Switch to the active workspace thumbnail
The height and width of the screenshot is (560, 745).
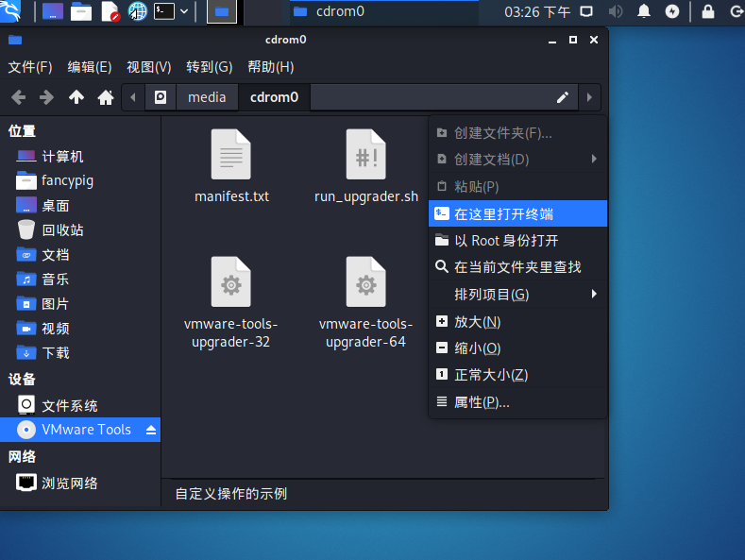221,12
